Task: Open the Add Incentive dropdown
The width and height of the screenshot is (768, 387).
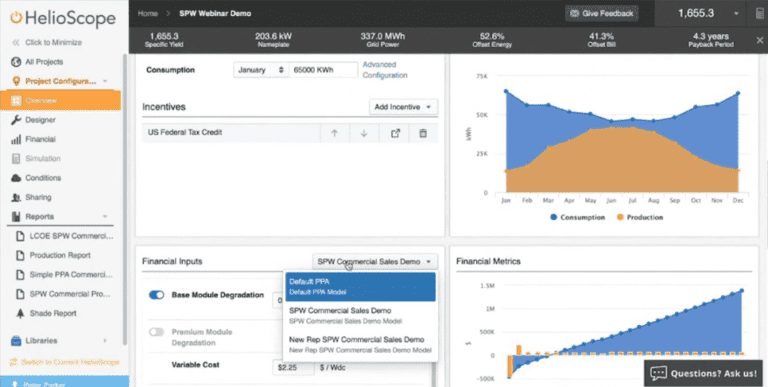Action: click(x=403, y=107)
